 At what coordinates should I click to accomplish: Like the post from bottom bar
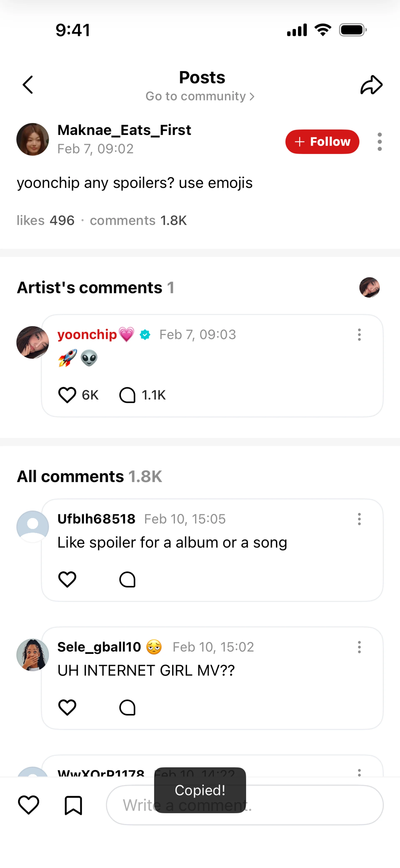(29, 805)
